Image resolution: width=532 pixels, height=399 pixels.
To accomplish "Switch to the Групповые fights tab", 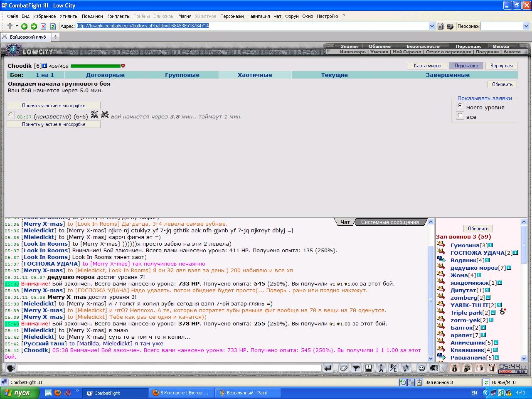I will [182, 75].
